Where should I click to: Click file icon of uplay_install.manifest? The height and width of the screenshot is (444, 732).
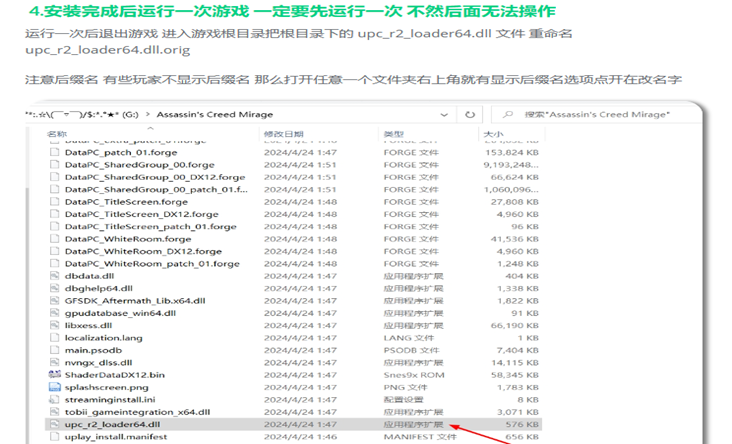click(x=55, y=437)
